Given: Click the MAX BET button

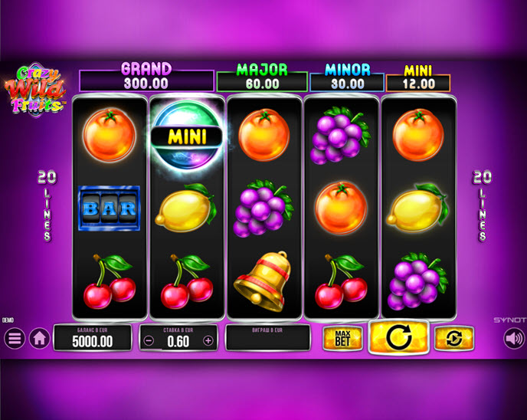Looking at the screenshot, I should click(343, 338).
